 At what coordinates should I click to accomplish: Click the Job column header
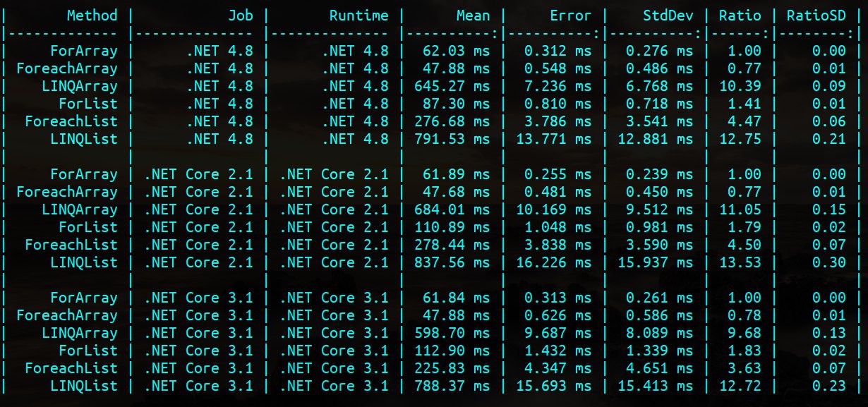tap(240, 16)
